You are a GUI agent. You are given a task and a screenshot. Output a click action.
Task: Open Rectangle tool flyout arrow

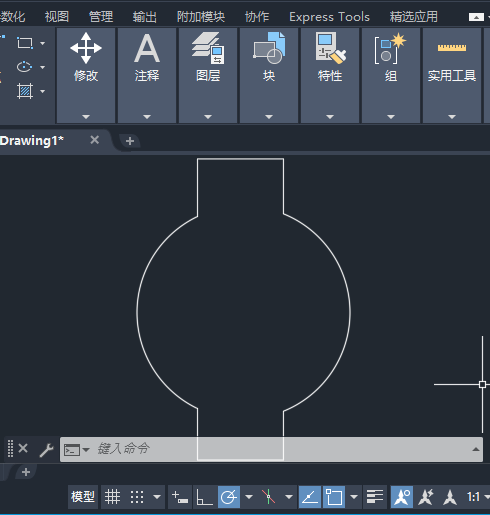tap(43, 43)
